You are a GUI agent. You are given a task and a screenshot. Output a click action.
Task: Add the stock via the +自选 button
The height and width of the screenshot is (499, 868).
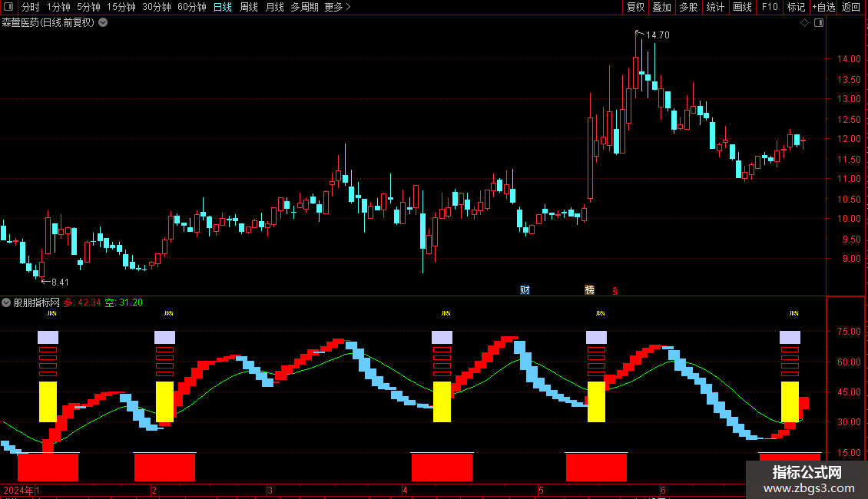click(x=823, y=7)
